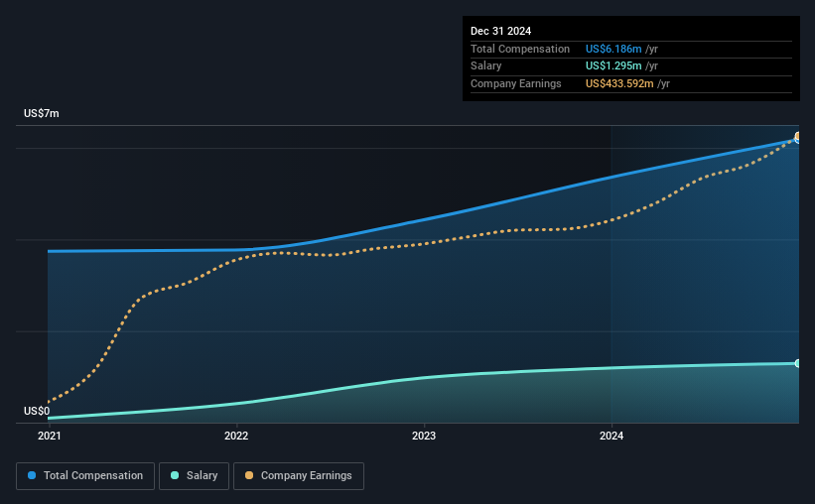Toggle the Company Earnings legend button

click(299, 476)
